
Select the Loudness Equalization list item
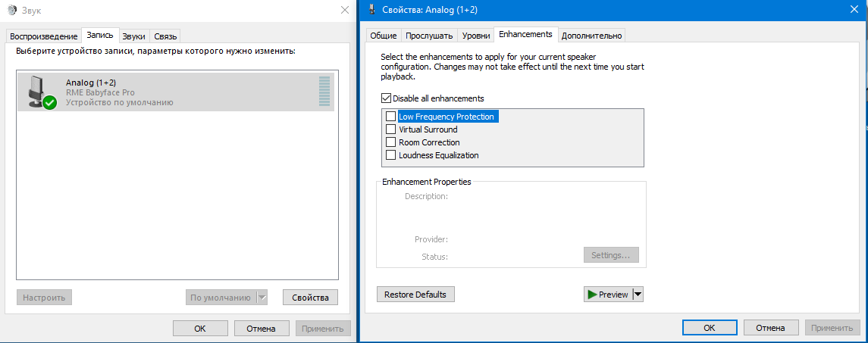439,155
